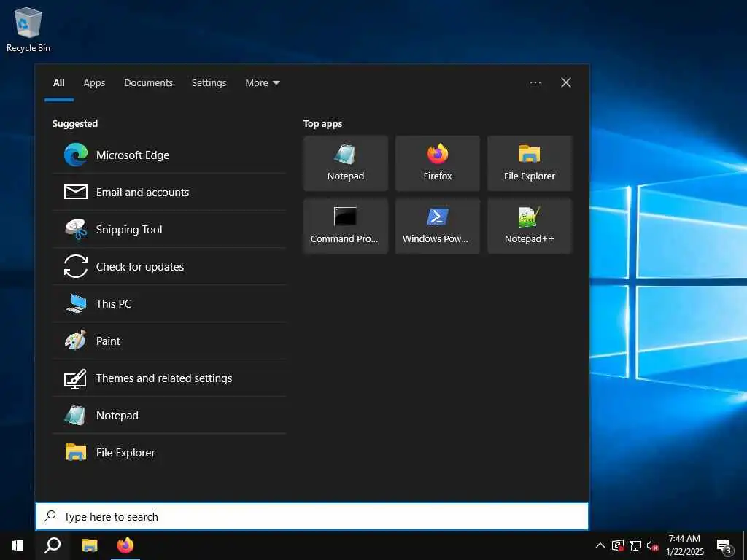This screenshot has height=560, width=747.
Task: Open Notepad++ tile in Top apps
Action: 530,226
